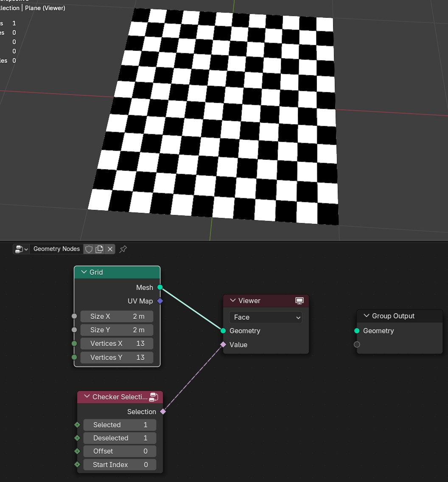Edit the Vertices Y value 13
This screenshot has width=448, height=482.
click(117, 357)
